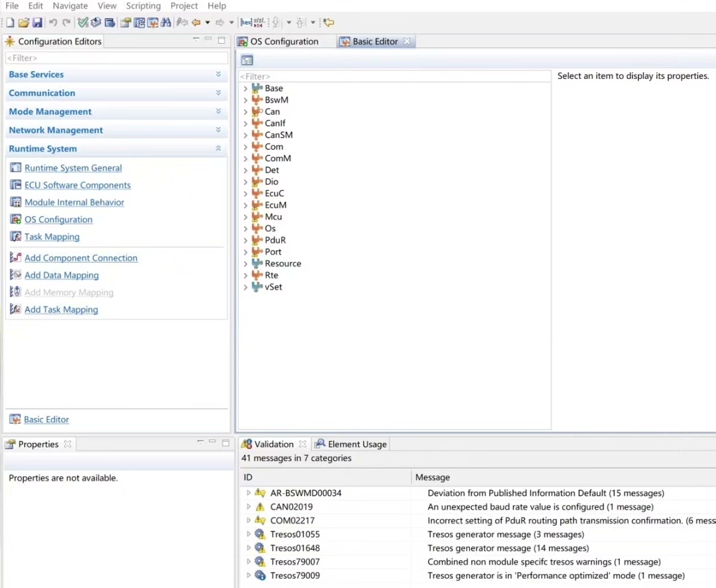Toggle the hex display toolbar icon

246,23
